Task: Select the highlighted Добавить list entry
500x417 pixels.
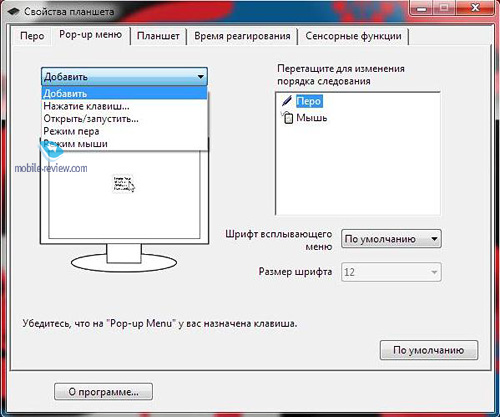Action: 125,94
